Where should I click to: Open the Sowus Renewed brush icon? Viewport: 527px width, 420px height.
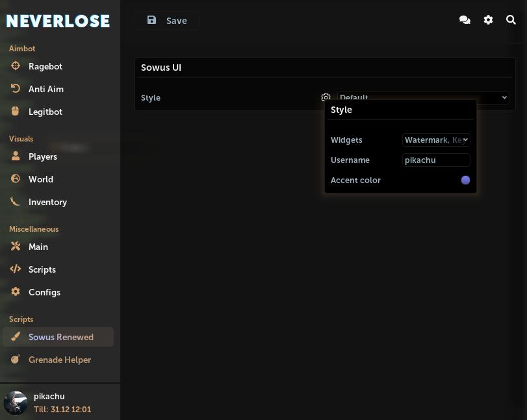pos(16,336)
